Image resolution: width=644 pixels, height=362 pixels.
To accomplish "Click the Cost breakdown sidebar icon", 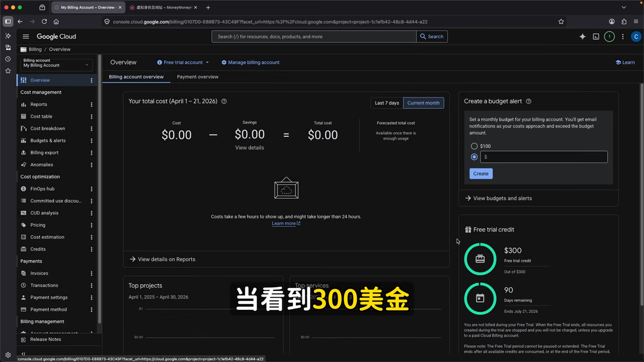I will point(24,129).
